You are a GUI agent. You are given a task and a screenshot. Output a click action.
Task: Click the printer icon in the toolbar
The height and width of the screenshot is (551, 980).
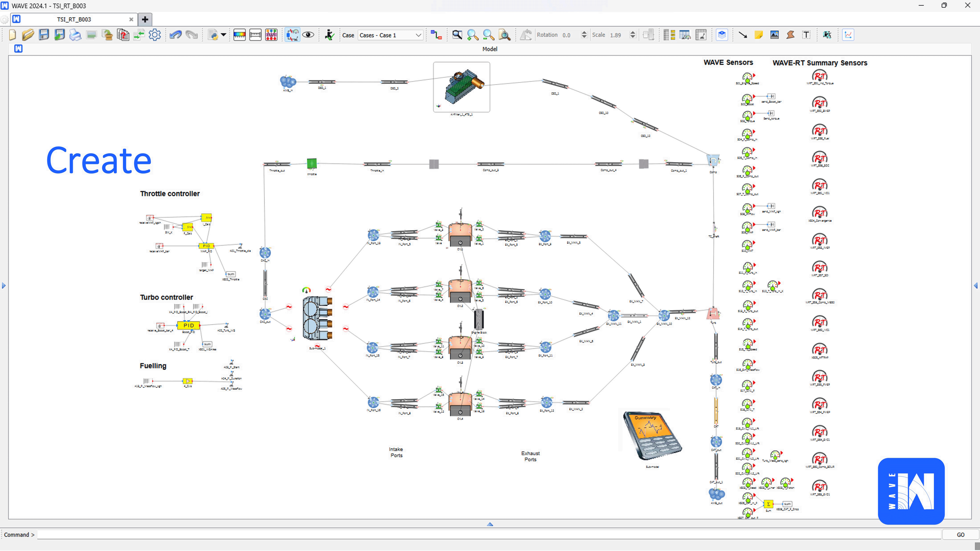click(75, 35)
